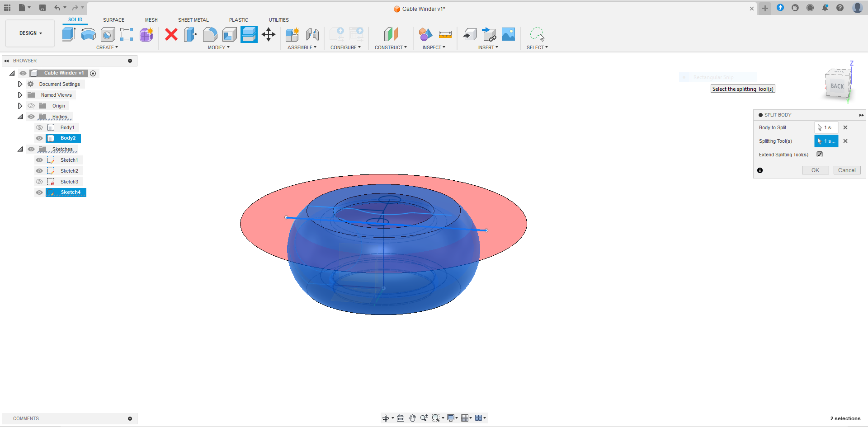The height and width of the screenshot is (427, 868).
Task: Open the DESIGN workspace dropdown
Action: tap(30, 33)
